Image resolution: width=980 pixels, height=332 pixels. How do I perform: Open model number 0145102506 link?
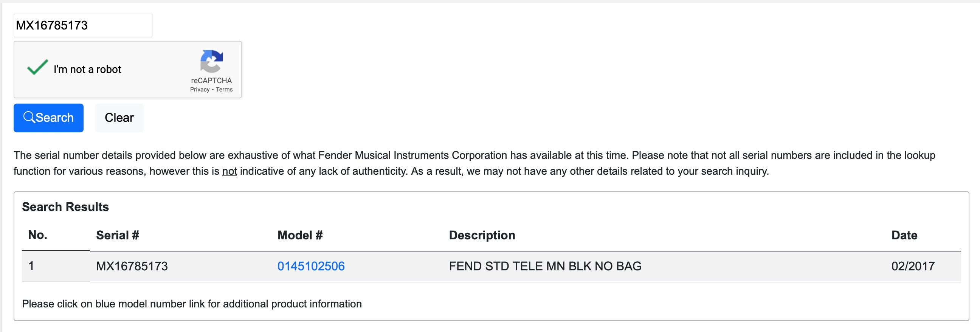pos(311,266)
